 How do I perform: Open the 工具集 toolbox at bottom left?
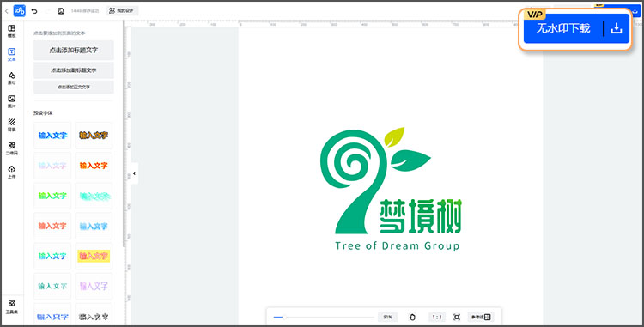point(12,306)
